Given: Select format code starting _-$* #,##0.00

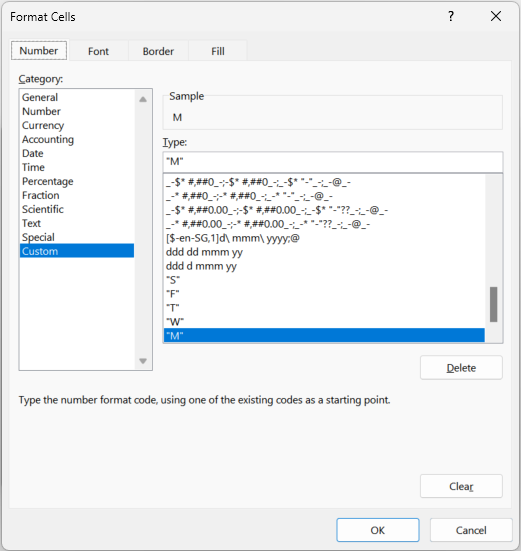Looking at the screenshot, I should pyautogui.click(x=324, y=210).
